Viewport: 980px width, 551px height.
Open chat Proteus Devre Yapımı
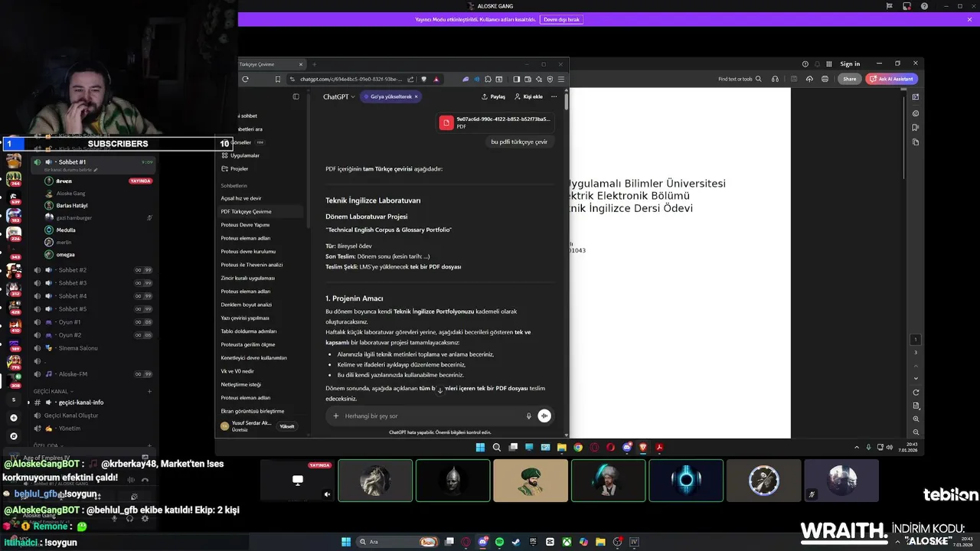coord(245,225)
